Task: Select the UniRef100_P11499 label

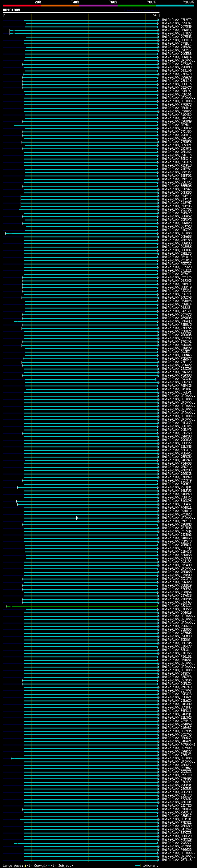Action: tap(177, 565)
